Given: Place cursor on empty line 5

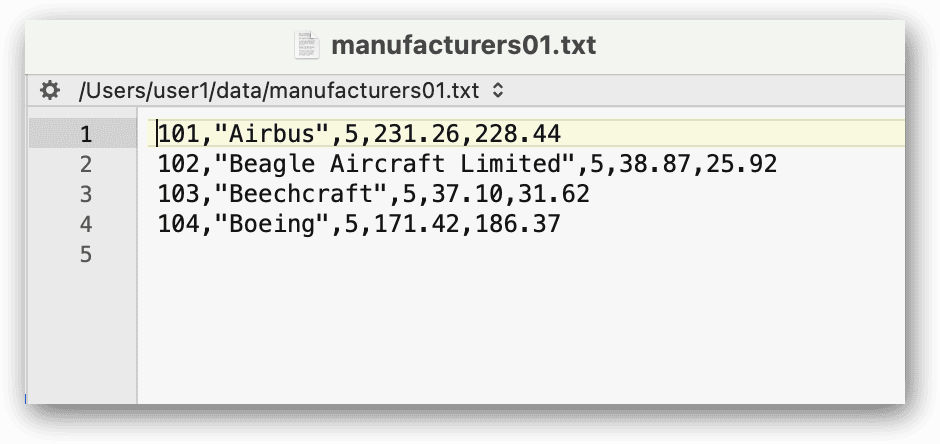Looking at the screenshot, I should tap(522, 254).
